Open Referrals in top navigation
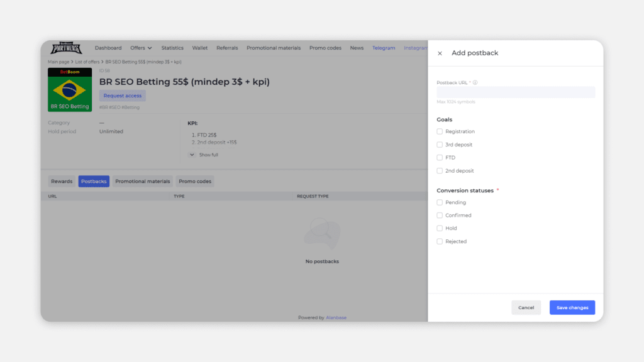644x362 pixels. click(x=227, y=48)
